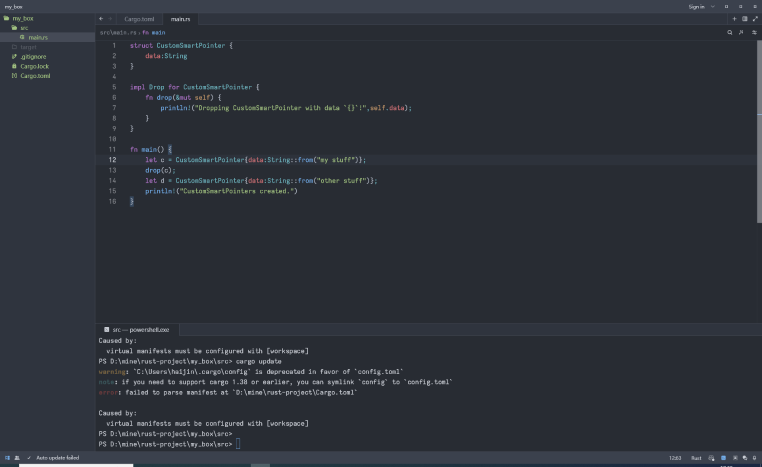
Task: Click the split pane icon
Action: (x=745, y=19)
